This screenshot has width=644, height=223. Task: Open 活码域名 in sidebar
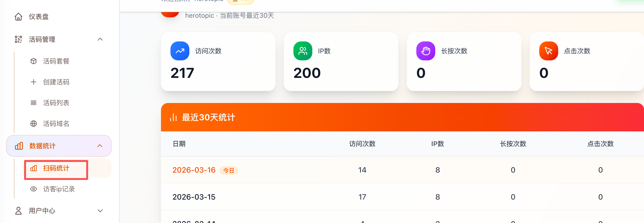tap(56, 124)
